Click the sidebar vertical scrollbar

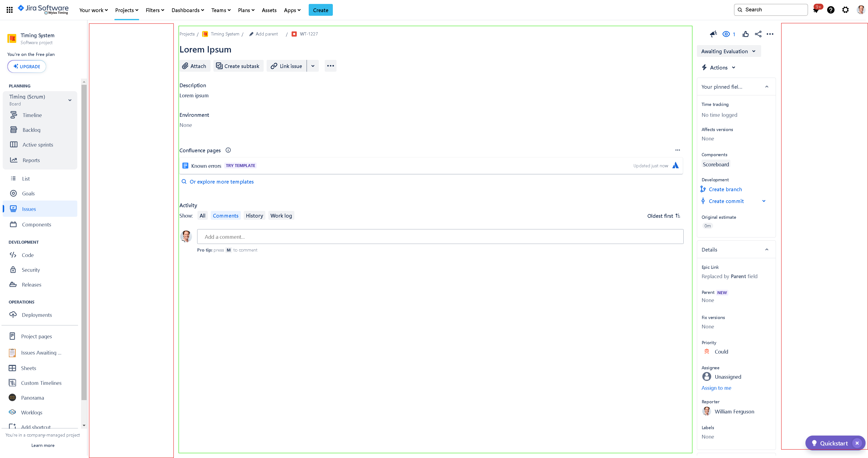84,242
